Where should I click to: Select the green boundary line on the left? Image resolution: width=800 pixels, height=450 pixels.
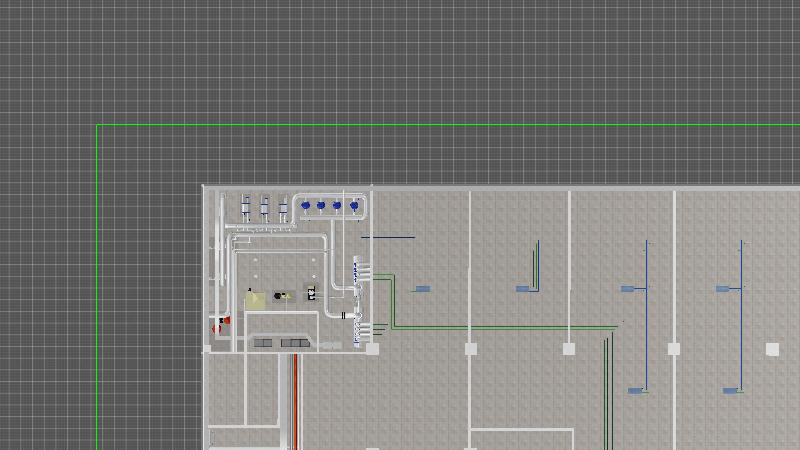pos(98,300)
